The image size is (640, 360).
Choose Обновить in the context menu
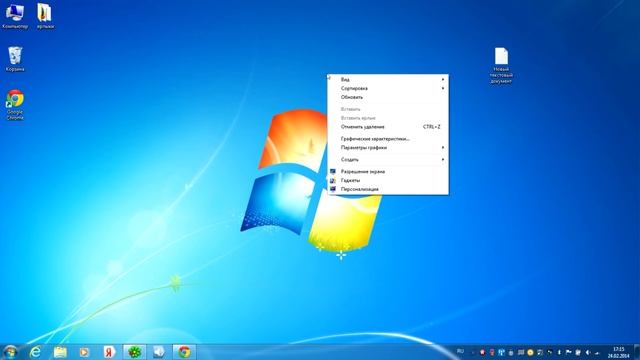388,97
